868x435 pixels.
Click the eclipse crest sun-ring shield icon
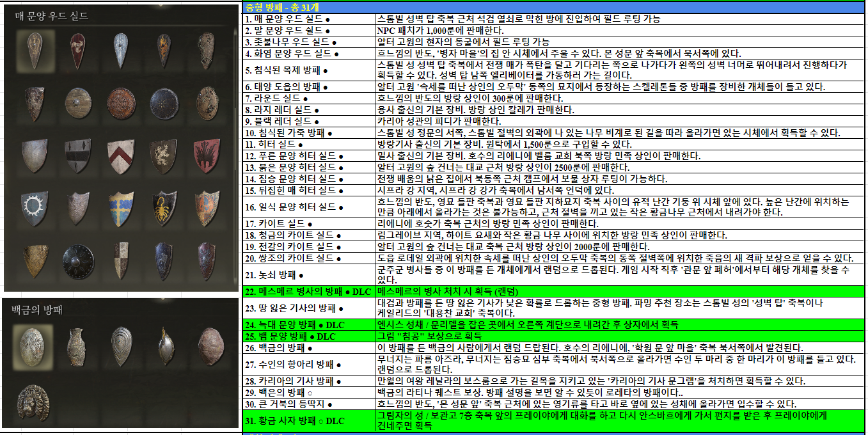[35, 208]
